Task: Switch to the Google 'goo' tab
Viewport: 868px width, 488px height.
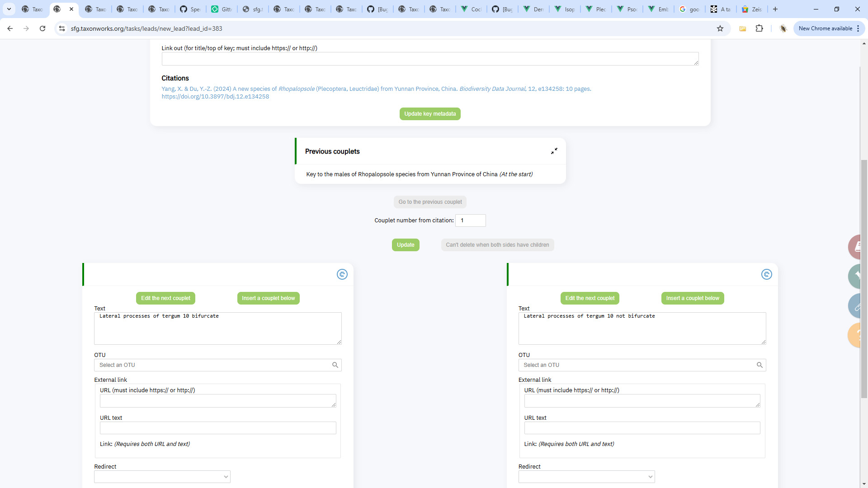Action: (x=689, y=9)
